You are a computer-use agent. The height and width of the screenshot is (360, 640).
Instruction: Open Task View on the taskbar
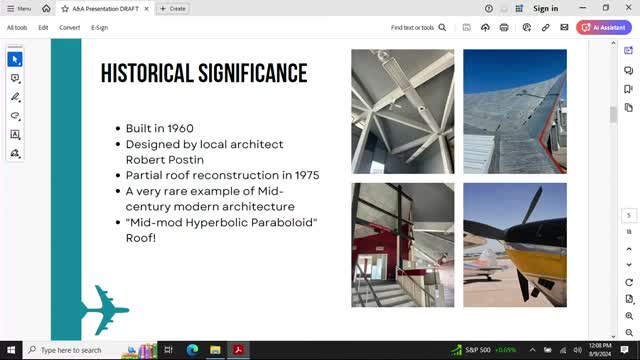point(168,350)
